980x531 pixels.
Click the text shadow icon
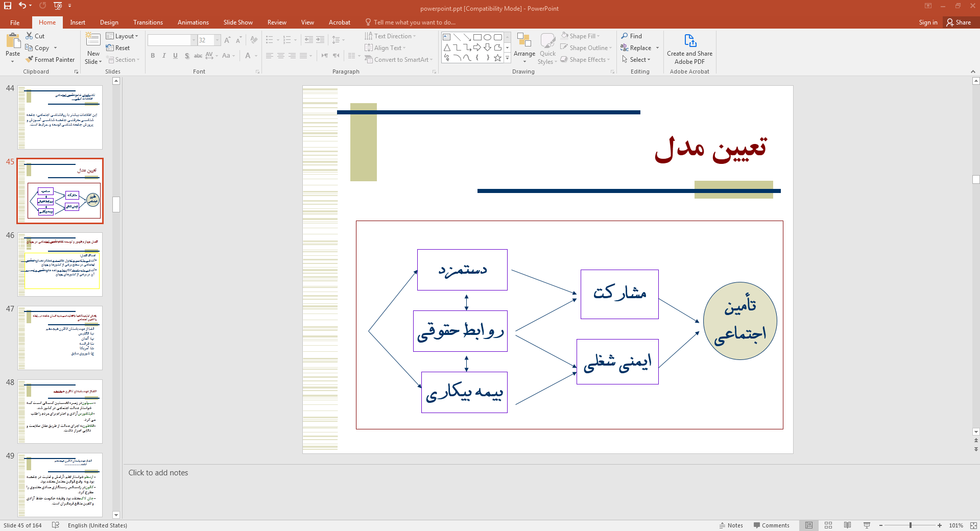coord(187,56)
